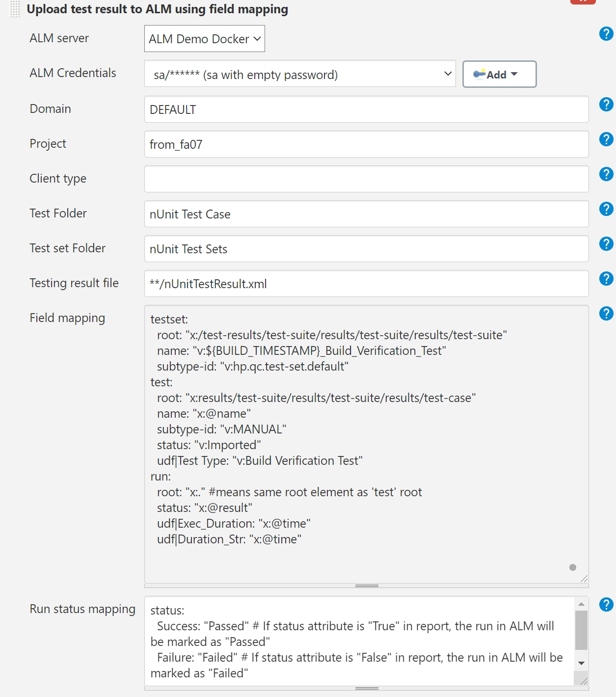This screenshot has height=697, width=616.
Task: Show help for Run status mapping
Action: (606, 605)
